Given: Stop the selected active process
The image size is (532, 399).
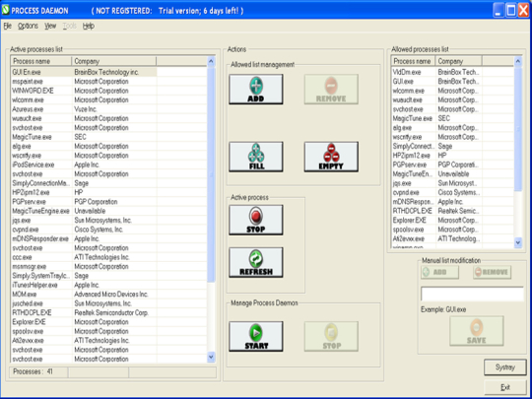Looking at the screenshot, I should tap(256, 220).
